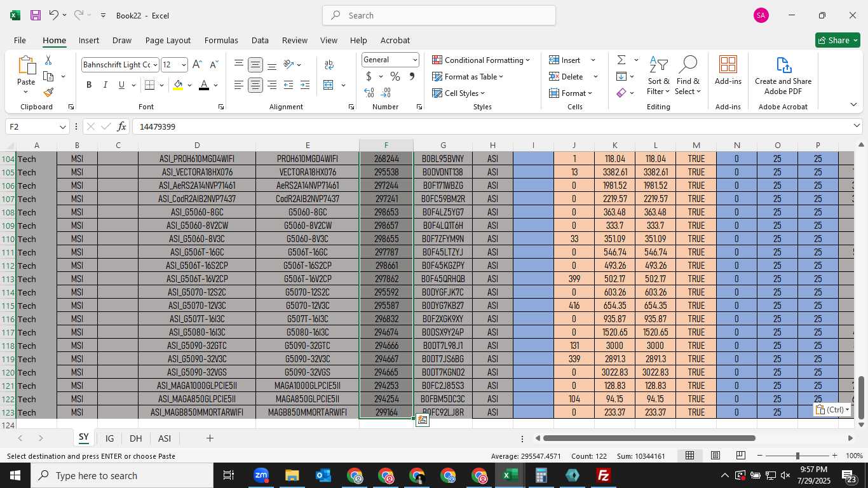Viewport: 868px width, 488px height.
Task: Decrease font size with the small A icon
Action: tap(214, 65)
